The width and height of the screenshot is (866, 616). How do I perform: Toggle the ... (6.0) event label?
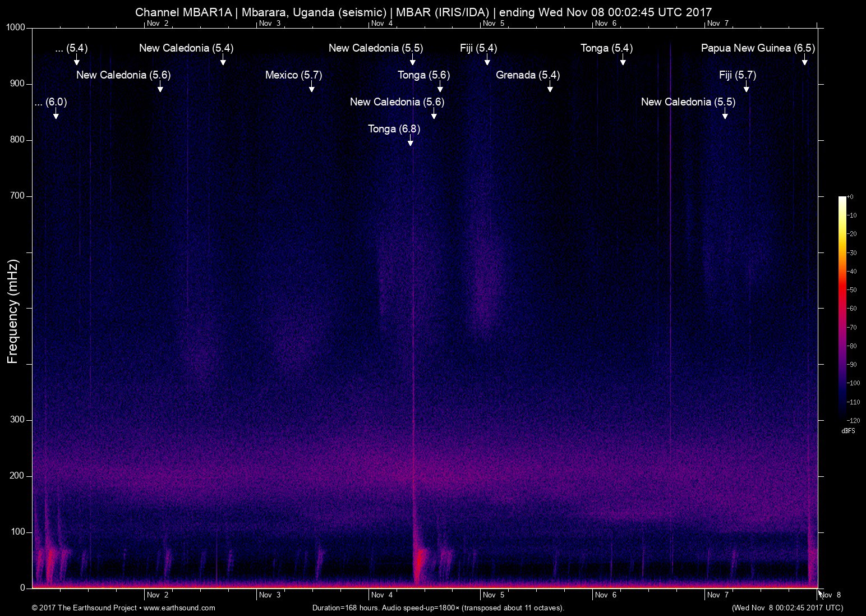(x=50, y=102)
